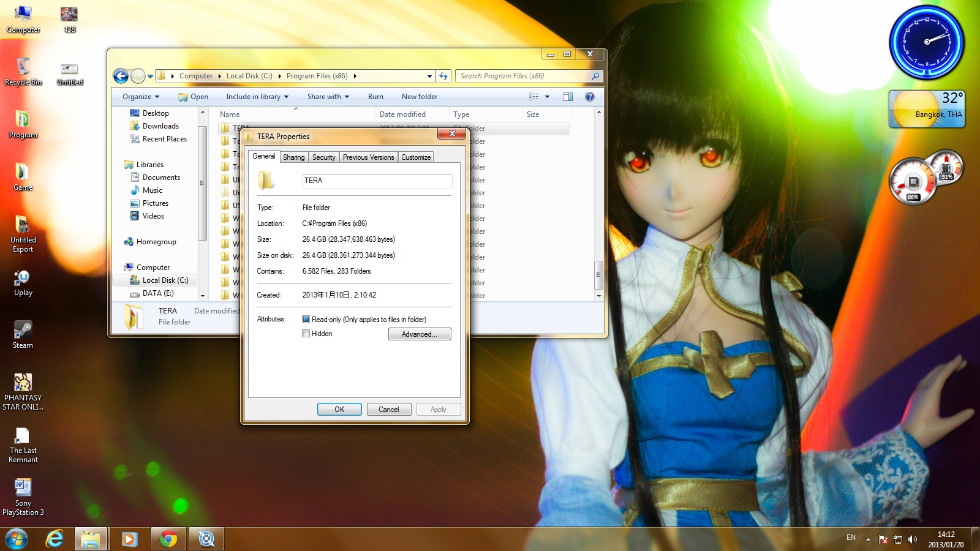Open the Share with dropdown
Image resolution: width=980 pixels, height=551 pixels.
point(328,97)
